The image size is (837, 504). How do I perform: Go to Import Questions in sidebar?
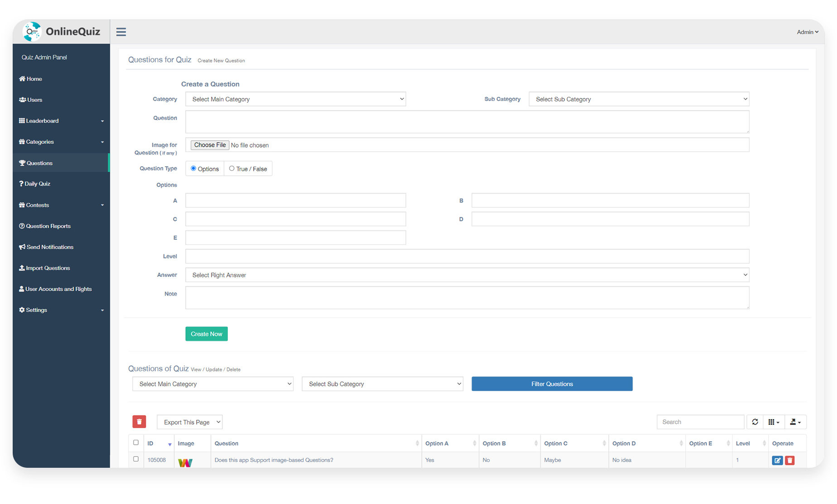(48, 268)
